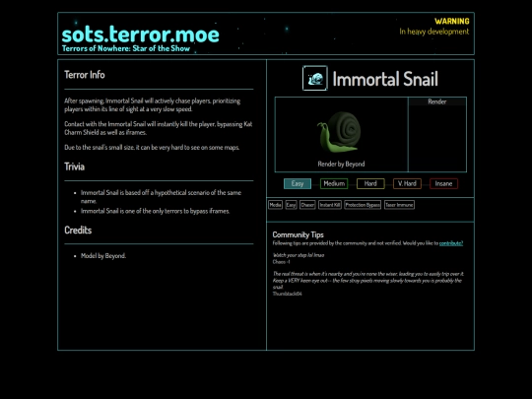Open the contribute link in Community Tips
The height and width of the screenshot is (399, 532).
[x=451, y=243]
